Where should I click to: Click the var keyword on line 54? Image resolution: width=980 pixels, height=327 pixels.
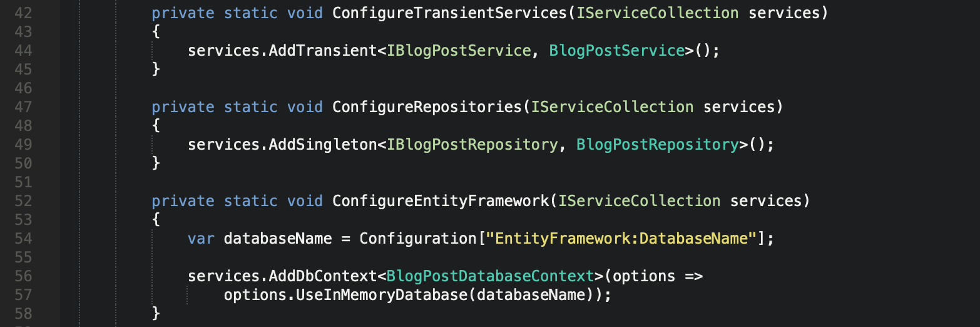[201, 238]
